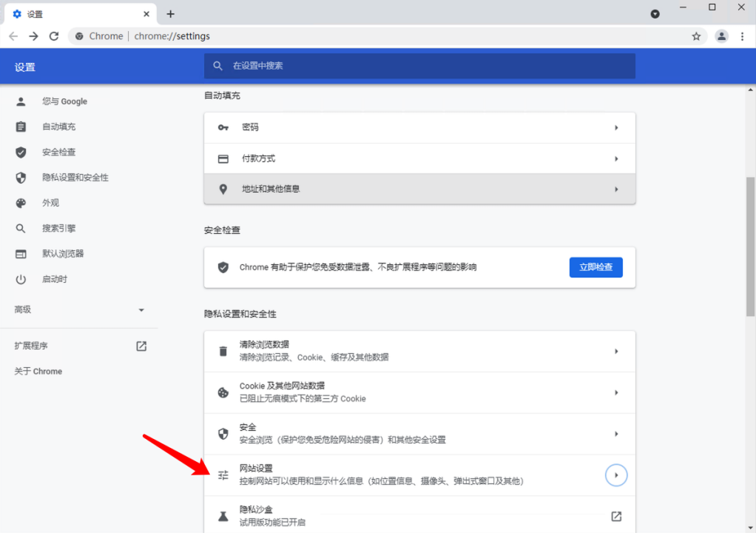Click the shield-check icon beside 安全检查 in sidebar

coord(21,152)
